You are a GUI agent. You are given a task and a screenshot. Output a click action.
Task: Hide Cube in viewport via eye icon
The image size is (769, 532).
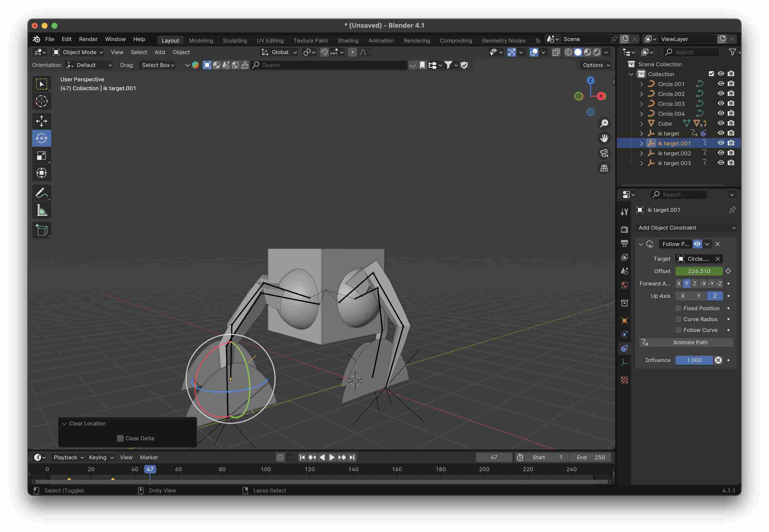pyautogui.click(x=721, y=123)
